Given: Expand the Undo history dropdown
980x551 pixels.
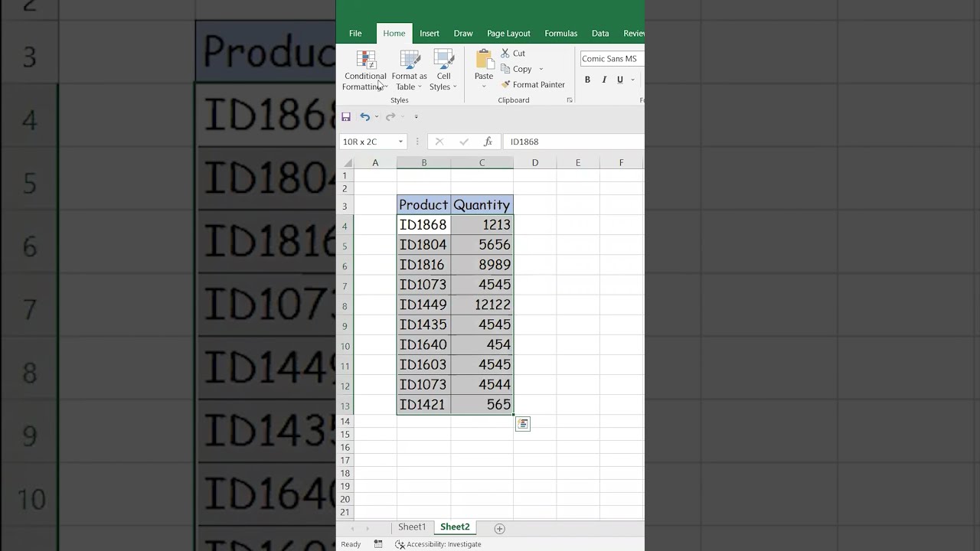Looking at the screenshot, I should pyautogui.click(x=376, y=117).
